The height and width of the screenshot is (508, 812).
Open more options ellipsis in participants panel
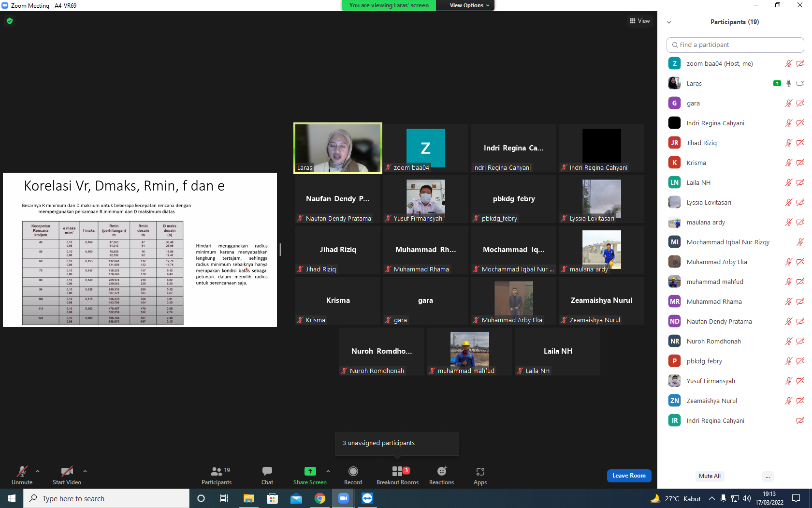tap(768, 476)
